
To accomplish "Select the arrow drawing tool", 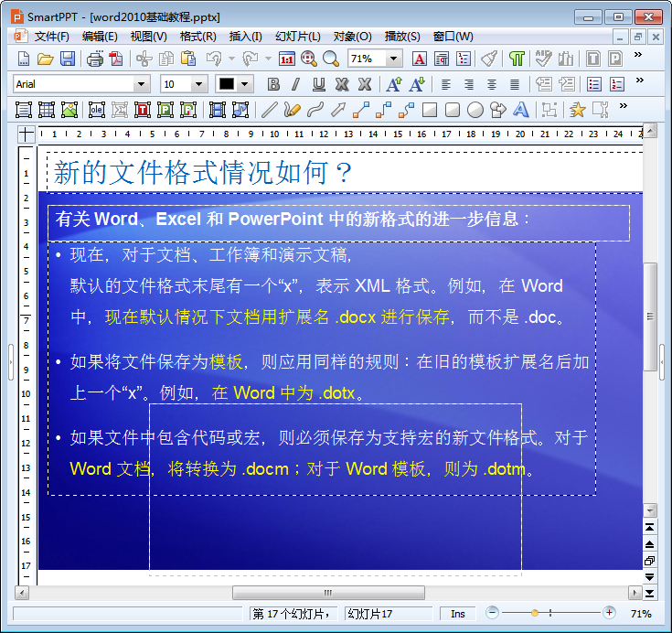I will pos(338,110).
